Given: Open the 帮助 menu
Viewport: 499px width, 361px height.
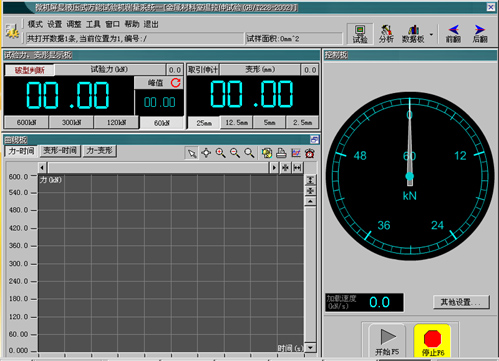Looking at the screenshot, I should pyautogui.click(x=132, y=24).
